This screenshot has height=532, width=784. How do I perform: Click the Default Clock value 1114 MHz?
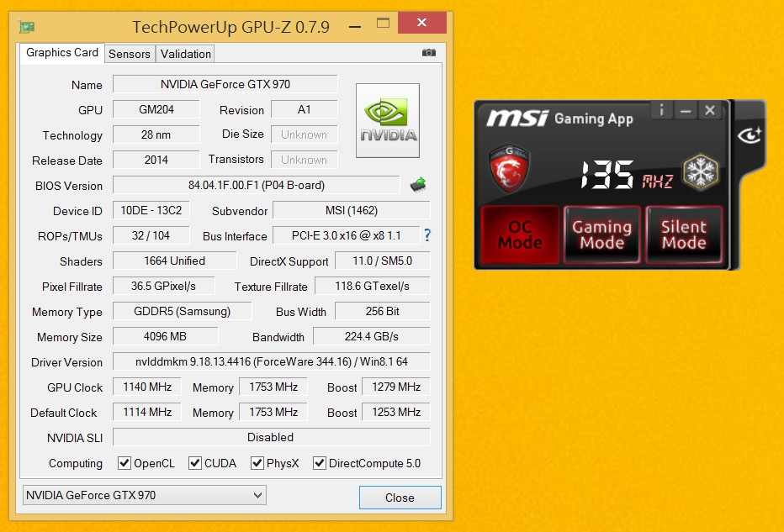coord(147,412)
